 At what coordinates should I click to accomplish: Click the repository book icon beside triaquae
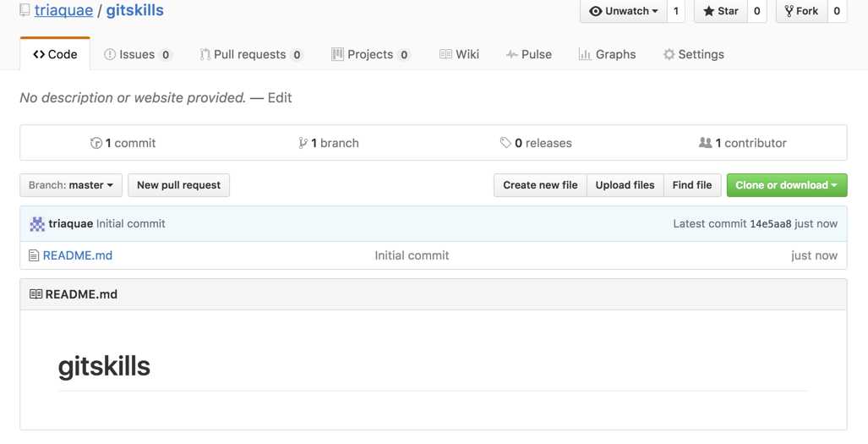click(x=25, y=10)
